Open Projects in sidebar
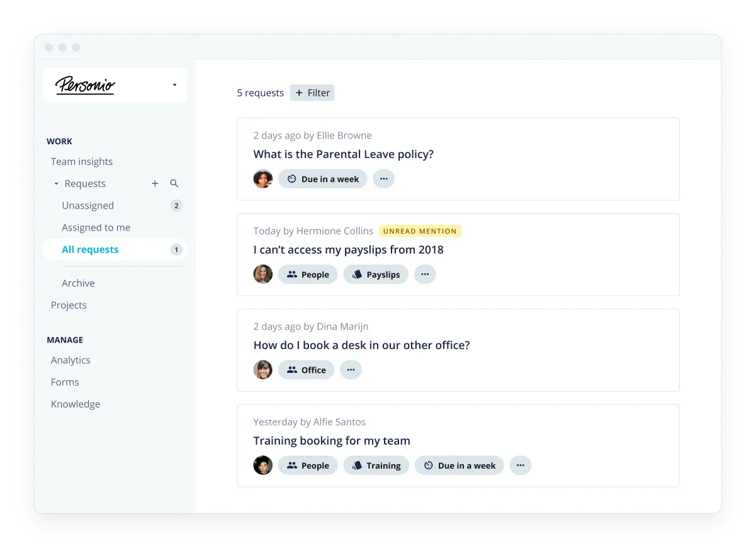This screenshot has height=548, width=756. (69, 305)
